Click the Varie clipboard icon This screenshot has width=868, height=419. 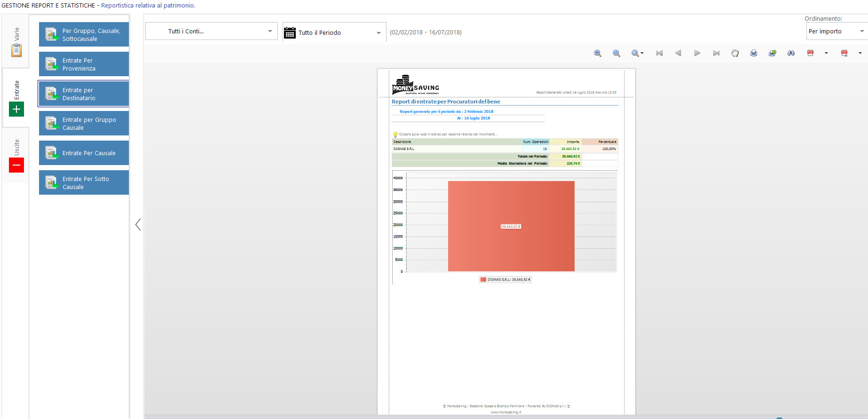(x=16, y=50)
